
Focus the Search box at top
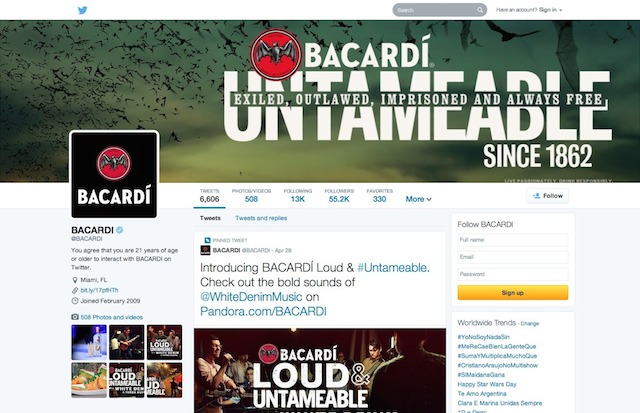[x=440, y=10]
